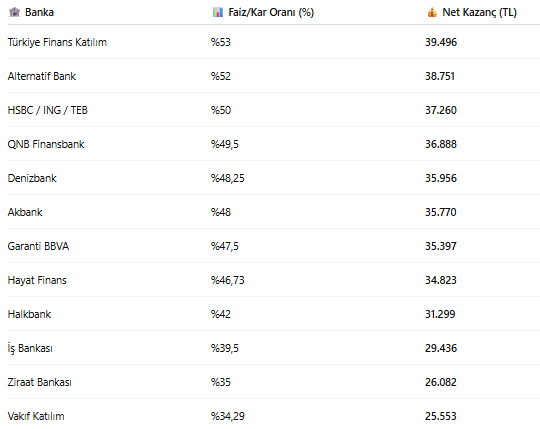540x429 pixels.
Task: Select the Denizbank rate %48,25
Action: coord(228,178)
